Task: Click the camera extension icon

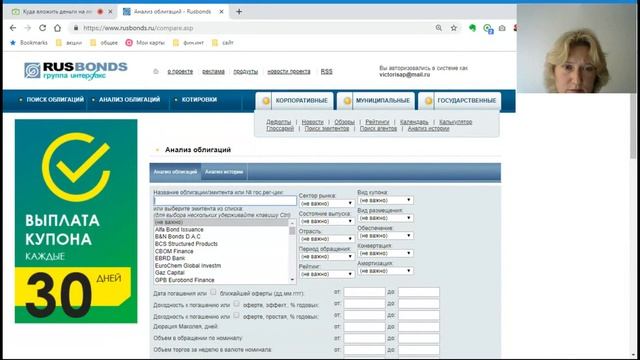Action: click(502, 28)
